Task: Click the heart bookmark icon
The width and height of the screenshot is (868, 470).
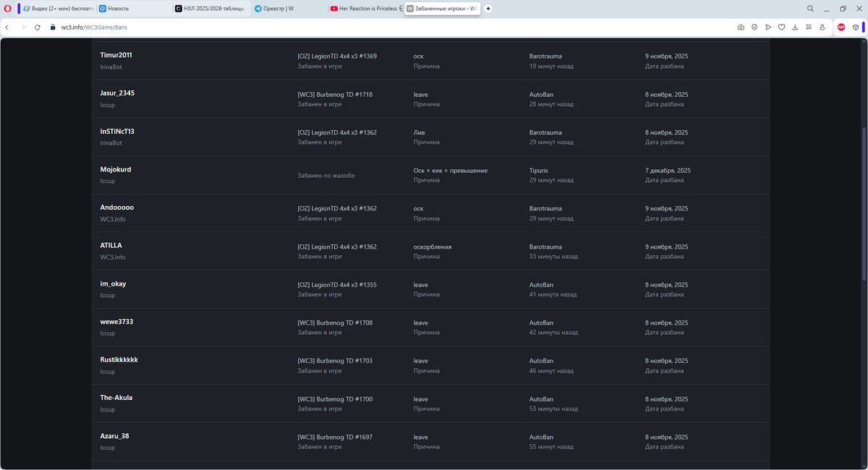Action: pos(782,27)
